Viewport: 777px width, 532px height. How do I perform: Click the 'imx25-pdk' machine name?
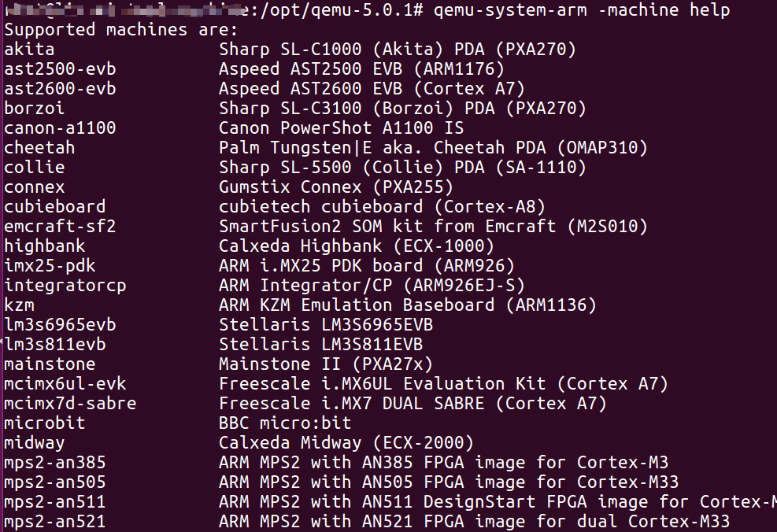tap(50, 266)
